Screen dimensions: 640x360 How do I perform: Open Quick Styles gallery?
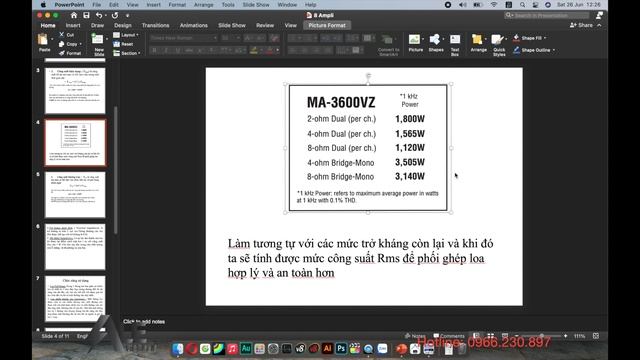[x=499, y=45]
